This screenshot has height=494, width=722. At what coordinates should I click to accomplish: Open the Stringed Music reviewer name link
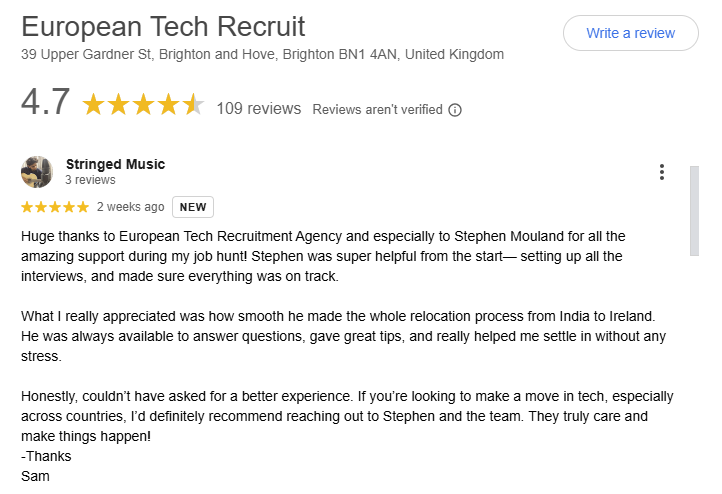click(115, 164)
